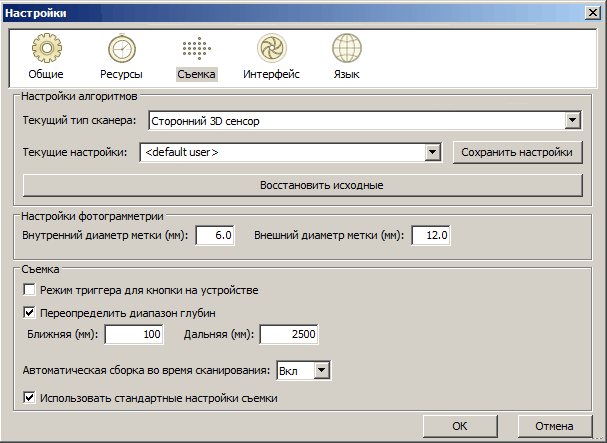Open the Сторонний 3D сенсор combo box
607x443 pixels.
365,120
